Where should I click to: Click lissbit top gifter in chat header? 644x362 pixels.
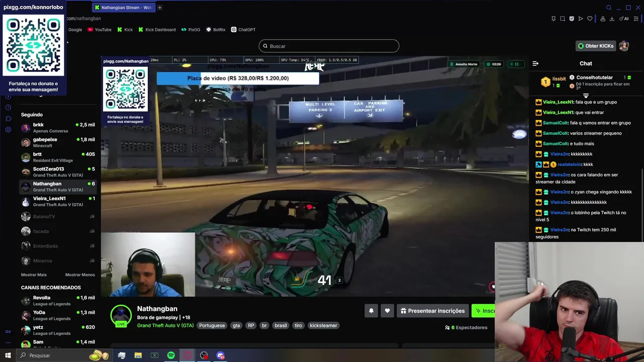[x=559, y=79]
